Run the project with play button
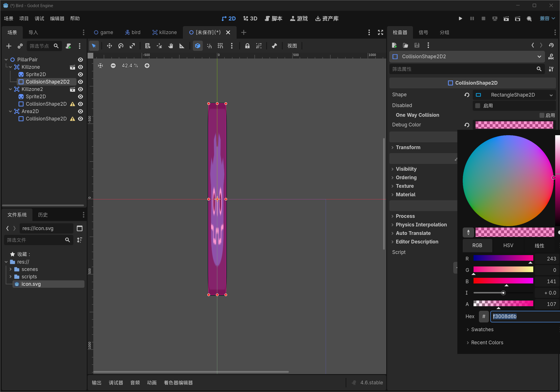Screen dimensions: 560x392 (460, 18)
